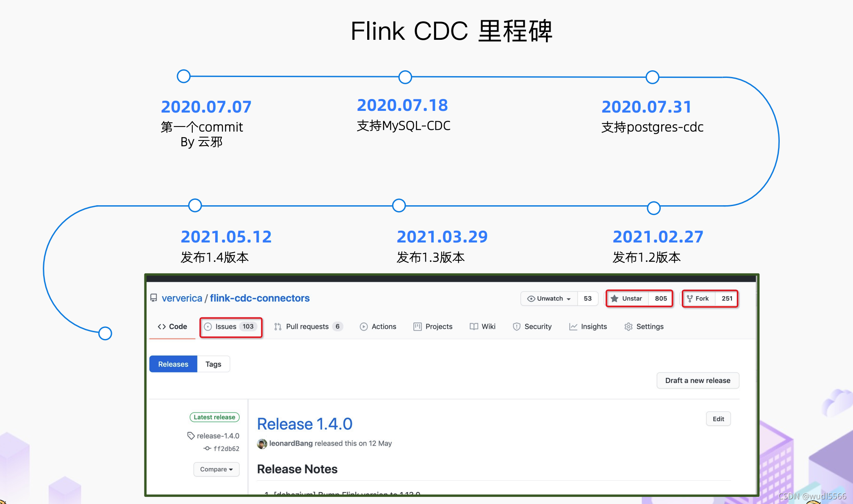853x504 pixels.
Task: Click the ff2db62 commit hash
Action: click(226, 449)
